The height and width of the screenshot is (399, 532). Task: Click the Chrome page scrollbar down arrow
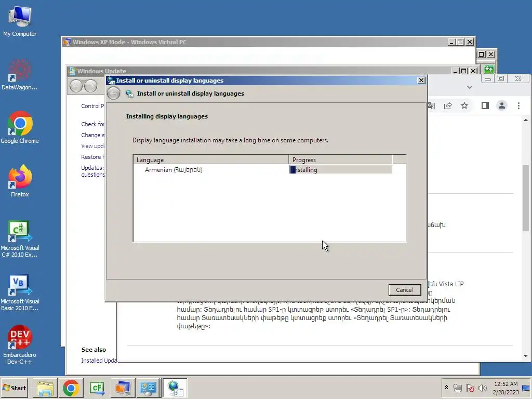[526, 356]
